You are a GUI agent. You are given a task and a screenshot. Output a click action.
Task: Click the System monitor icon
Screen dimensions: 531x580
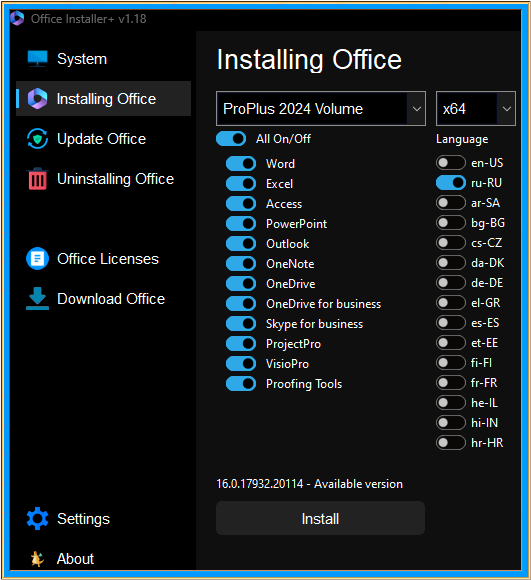(x=37, y=59)
